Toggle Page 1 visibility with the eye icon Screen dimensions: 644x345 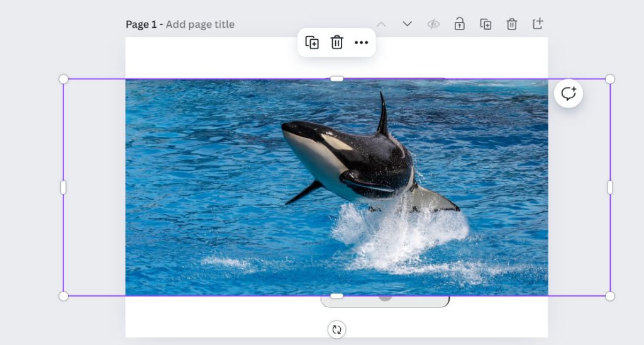pos(433,24)
